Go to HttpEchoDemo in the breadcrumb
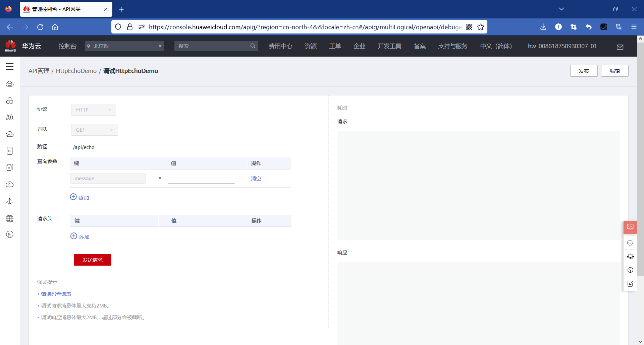The image size is (644, 345). pos(76,71)
